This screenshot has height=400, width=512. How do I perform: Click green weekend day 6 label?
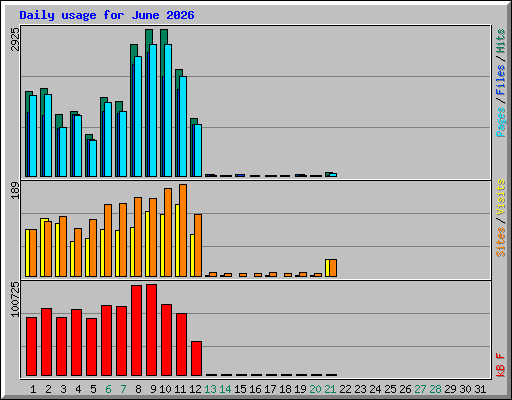pos(108,389)
